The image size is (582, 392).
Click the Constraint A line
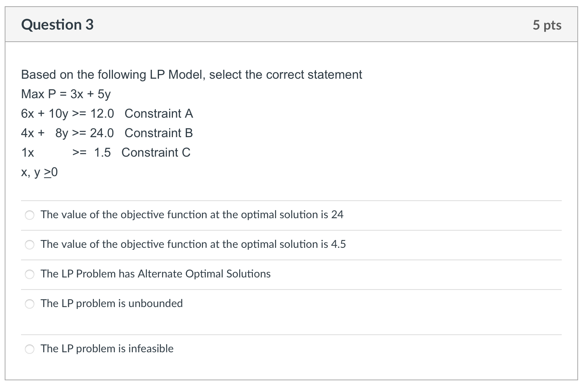coord(107,114)
